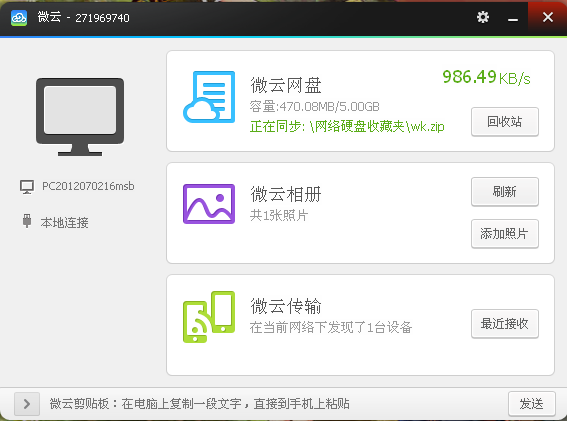Open the 微云传输 phone transfer icon
Image resolution: width=567 pixels, height=421 pixels.
pyautogui.click(x=209, y=317)
